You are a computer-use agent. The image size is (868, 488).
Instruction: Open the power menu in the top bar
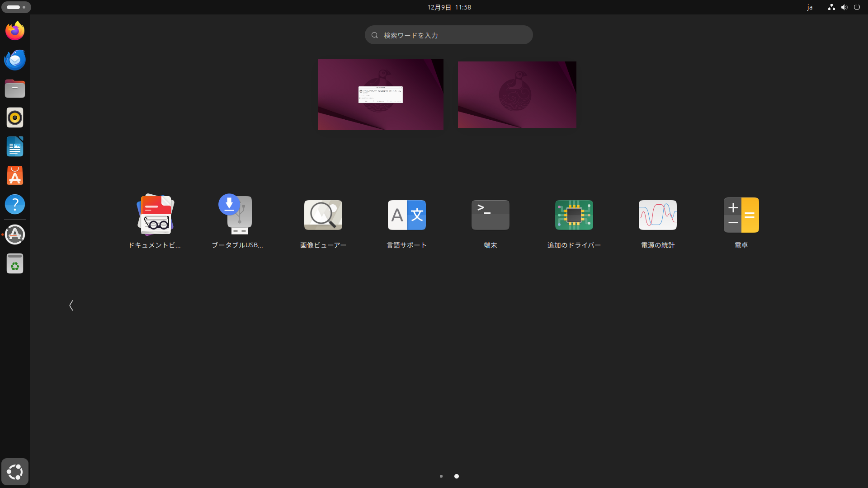point(857,7)
